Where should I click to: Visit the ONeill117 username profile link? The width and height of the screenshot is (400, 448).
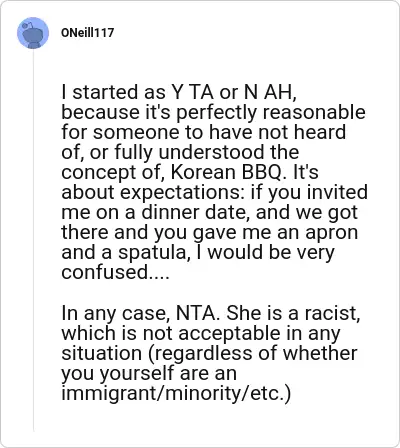tap(88, 33)
